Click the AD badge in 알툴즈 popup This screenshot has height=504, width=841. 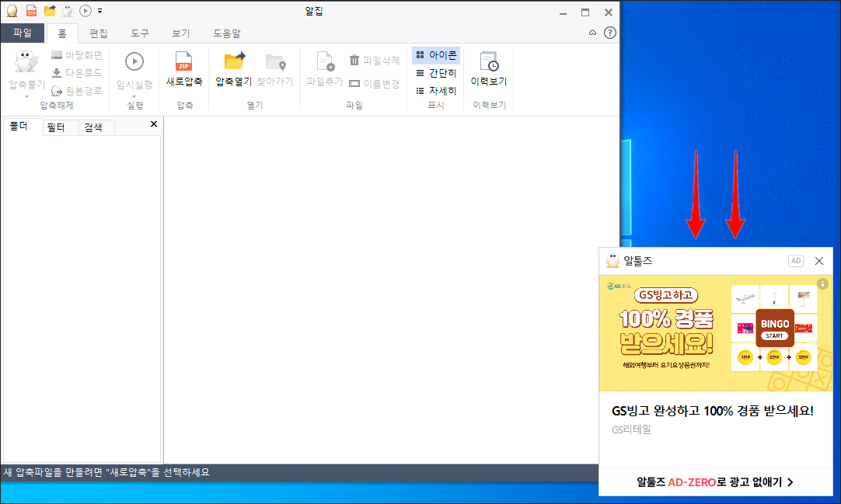tap(796, 261)
